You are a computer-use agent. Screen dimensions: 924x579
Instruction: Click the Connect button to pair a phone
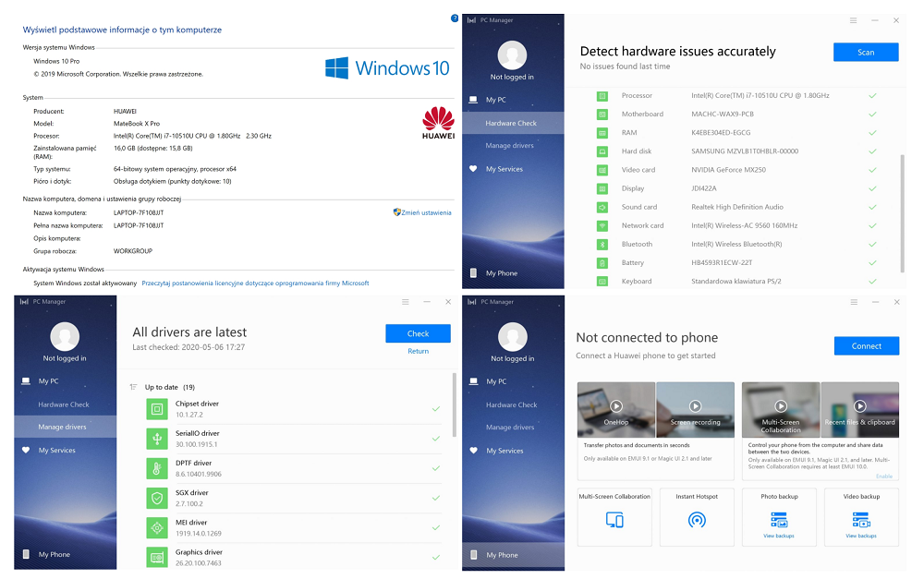point(867,345)
